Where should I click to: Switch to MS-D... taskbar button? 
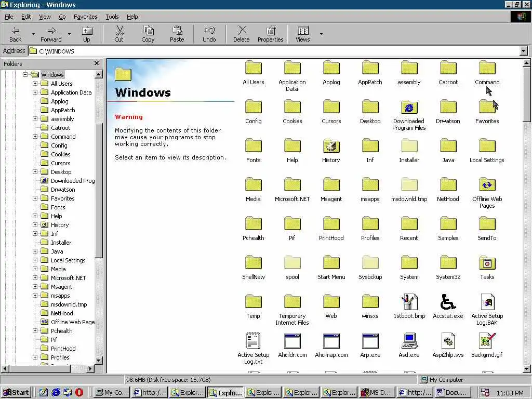(377, 393)
